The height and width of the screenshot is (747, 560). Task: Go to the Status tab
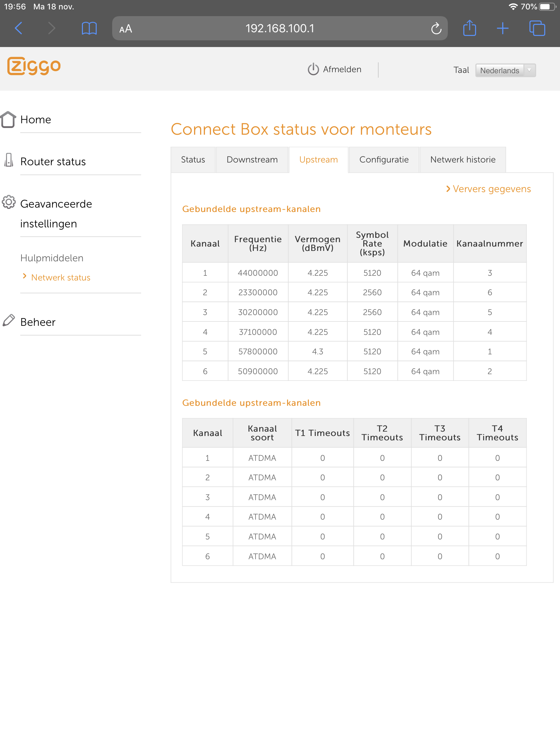[x=193, y=160]
